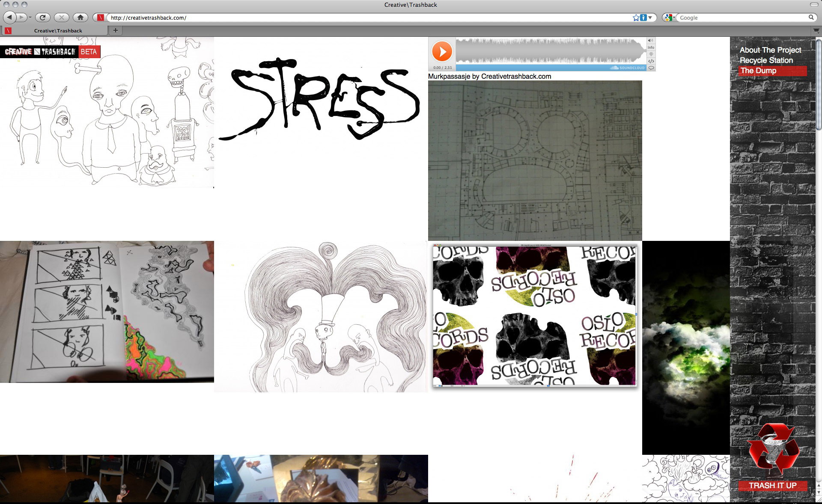Open About The Project menu item
The image size is (822, 504).
pos(770,50)
